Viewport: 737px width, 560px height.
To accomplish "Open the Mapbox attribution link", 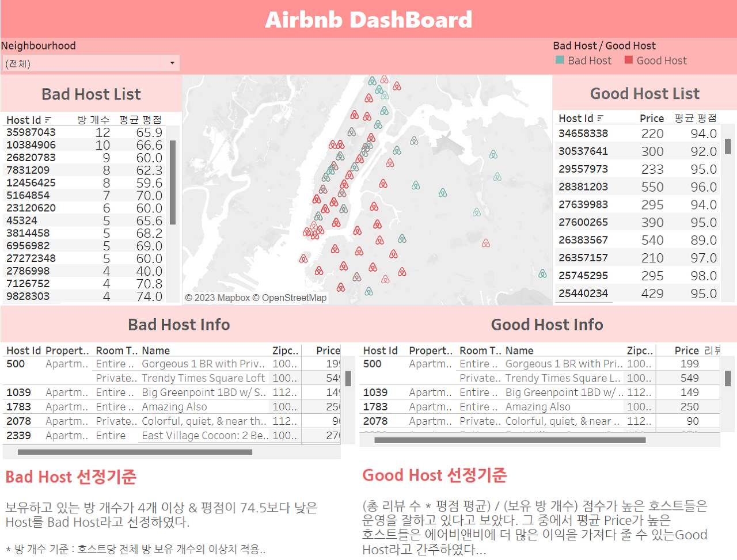I will [218, 298].
